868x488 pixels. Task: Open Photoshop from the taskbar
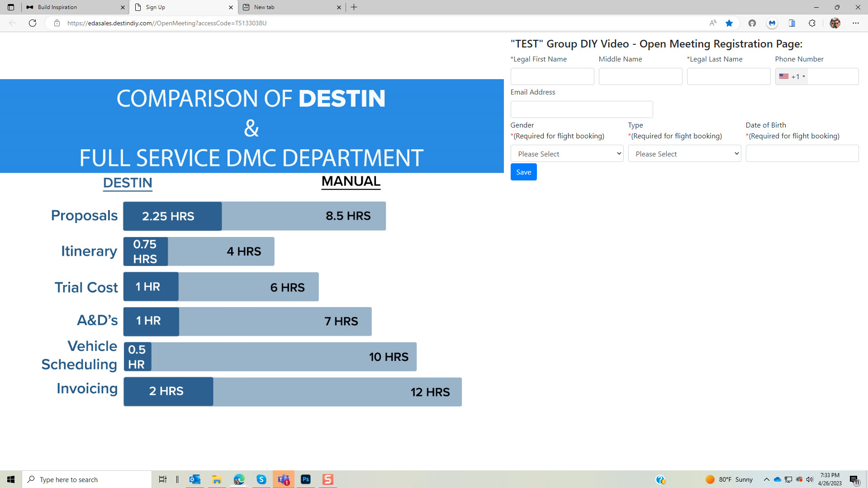coord(306,479)
